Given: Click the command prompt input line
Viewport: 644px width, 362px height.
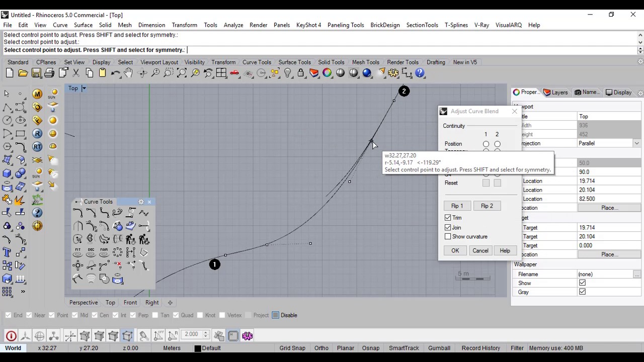Looking at the screenshot, I should click(319, 50).
